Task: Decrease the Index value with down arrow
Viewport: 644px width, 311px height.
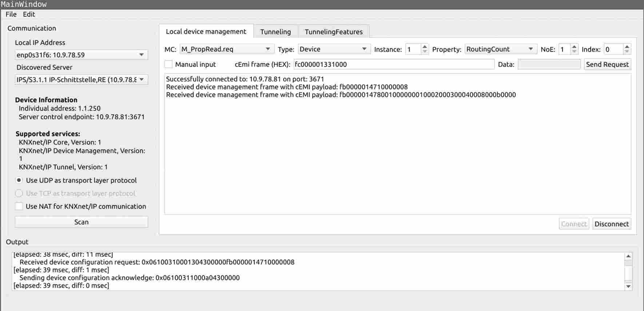Action: tap(627, 52)
